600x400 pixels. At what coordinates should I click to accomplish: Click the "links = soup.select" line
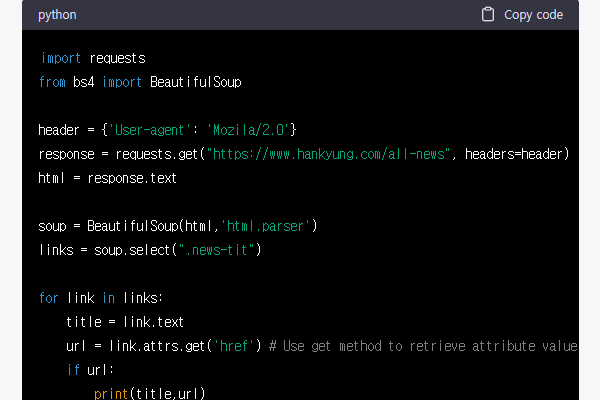pos(150,250)
